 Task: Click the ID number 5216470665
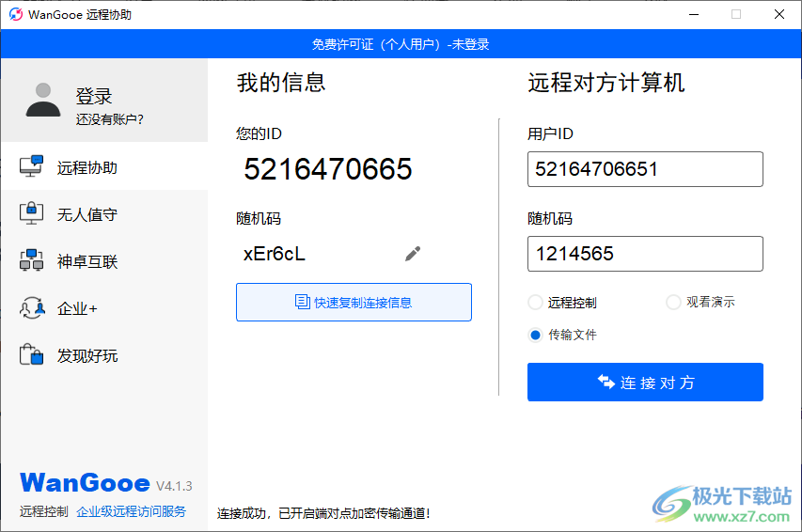[328, 169]
